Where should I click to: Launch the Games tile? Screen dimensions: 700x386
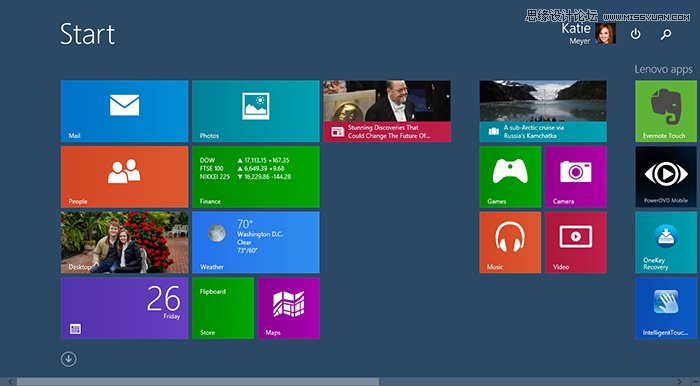[510, 177]
